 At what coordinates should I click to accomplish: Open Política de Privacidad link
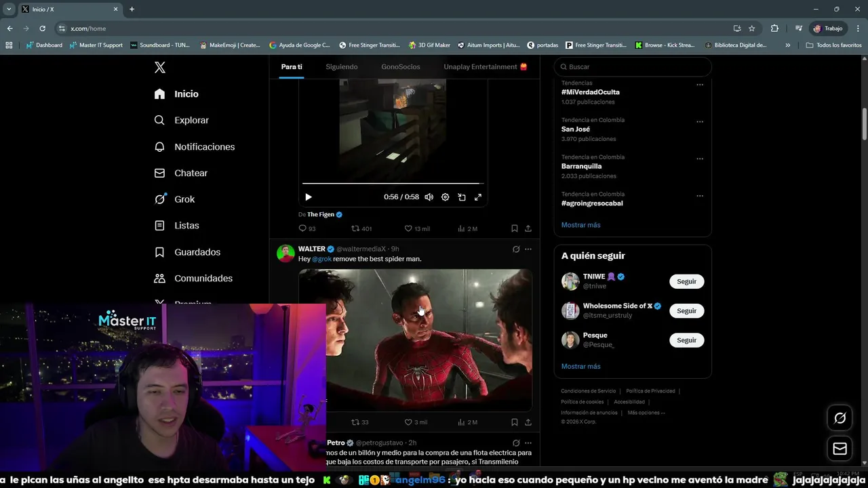click(x=650, y=391)
